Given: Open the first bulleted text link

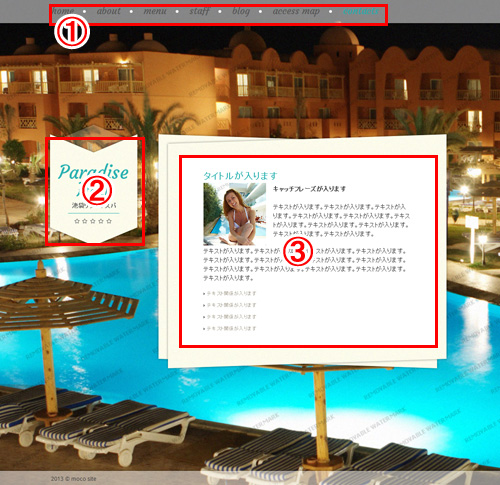Looking at the screenshot, I should 230,293.
